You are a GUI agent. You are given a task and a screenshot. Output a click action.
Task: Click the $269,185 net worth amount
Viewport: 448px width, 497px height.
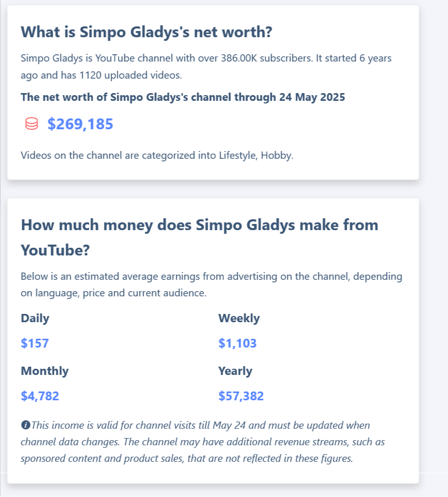80,124
